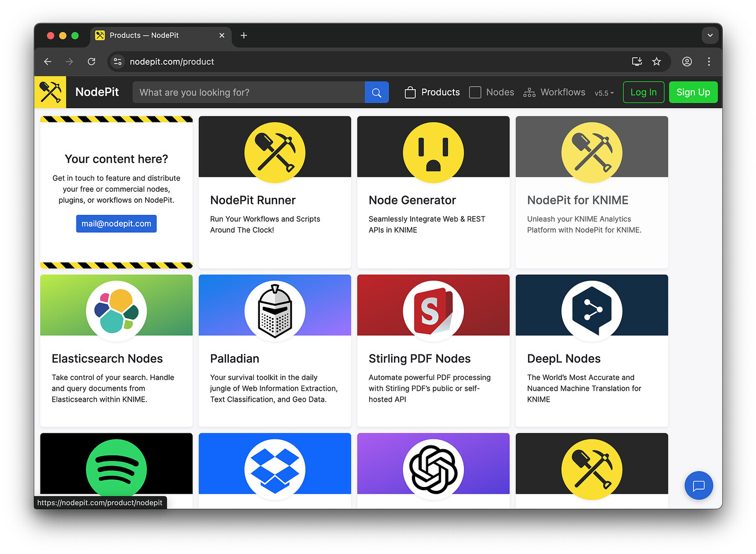Screen dimensions: 756x554
Task: Click the NodePit hammer-and-pick logo
Action: tap(50, 92)
